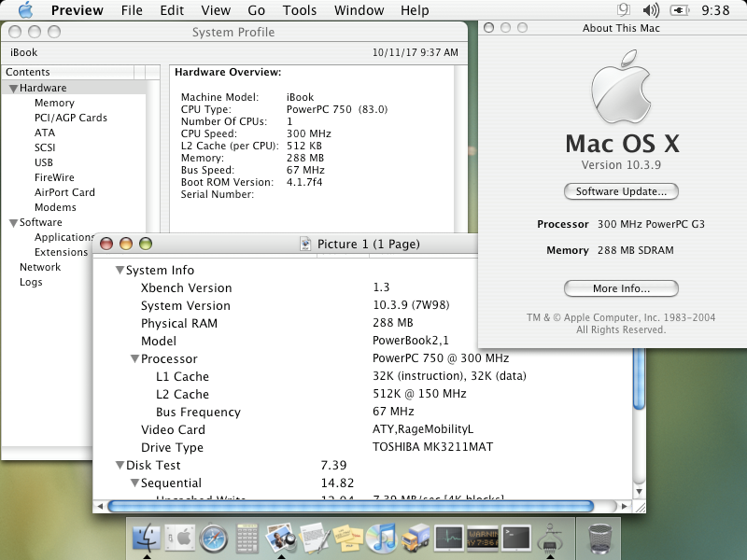This screenshot has height=560, width=747.
Task: Select AirPort Card in the sidebar
Action: (x=64, y=192)
